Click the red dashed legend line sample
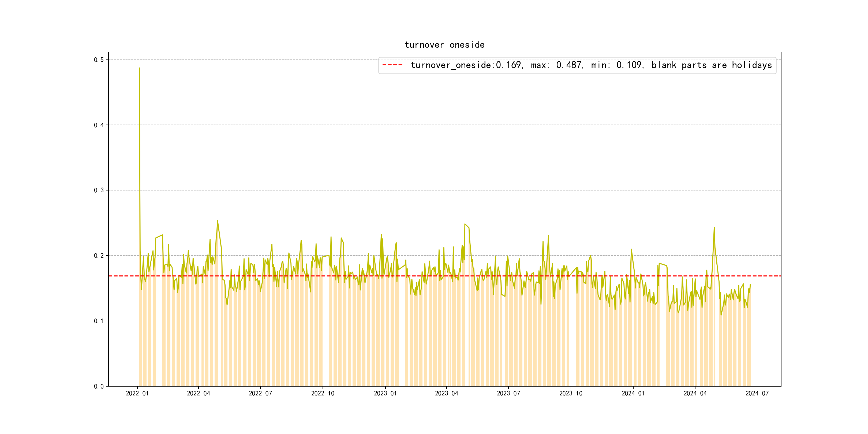Image resolution: width=868 pixels, height=434 pixels. coord(392,65)
